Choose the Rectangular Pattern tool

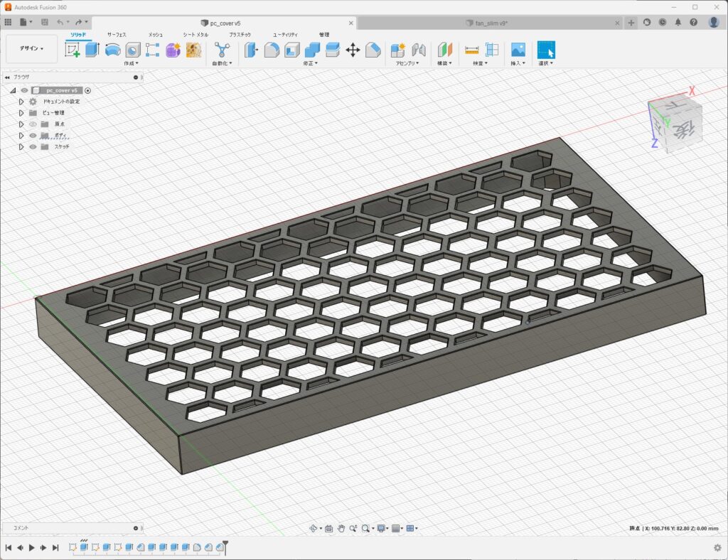tap(153, 50)
